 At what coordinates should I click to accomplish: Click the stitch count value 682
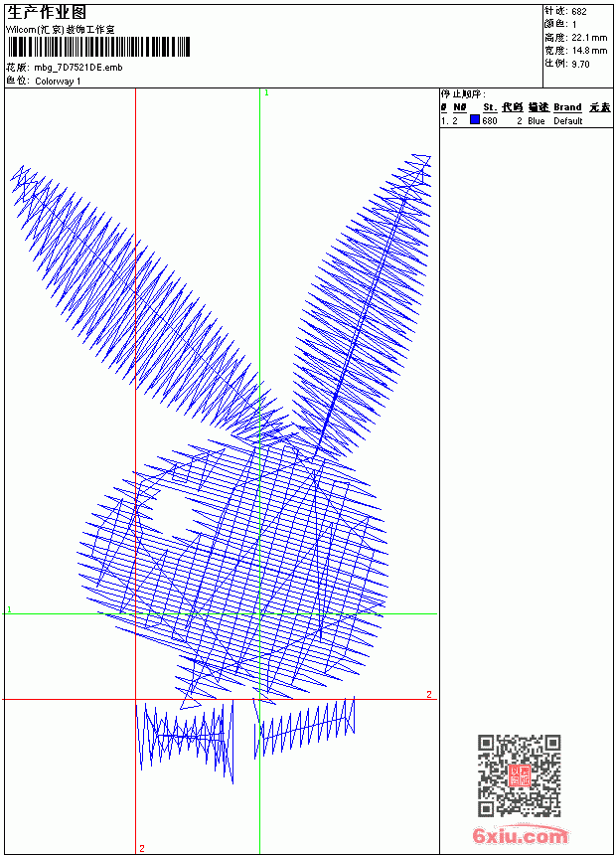point(579,12)
